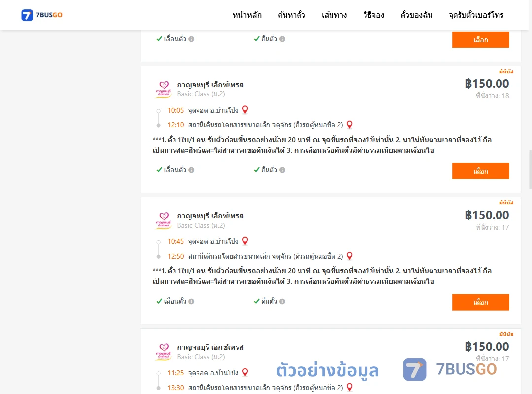The height and width of the screenshot is (394, 532).
Task: Click the map pin next to the 11:25 departure stop
Action: pos(245,372)
